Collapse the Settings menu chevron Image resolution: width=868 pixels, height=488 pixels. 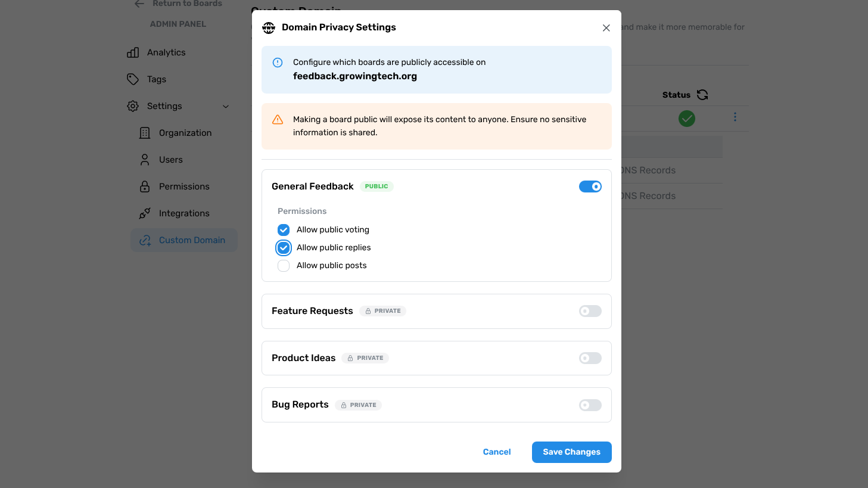click(x=226, y=107)
